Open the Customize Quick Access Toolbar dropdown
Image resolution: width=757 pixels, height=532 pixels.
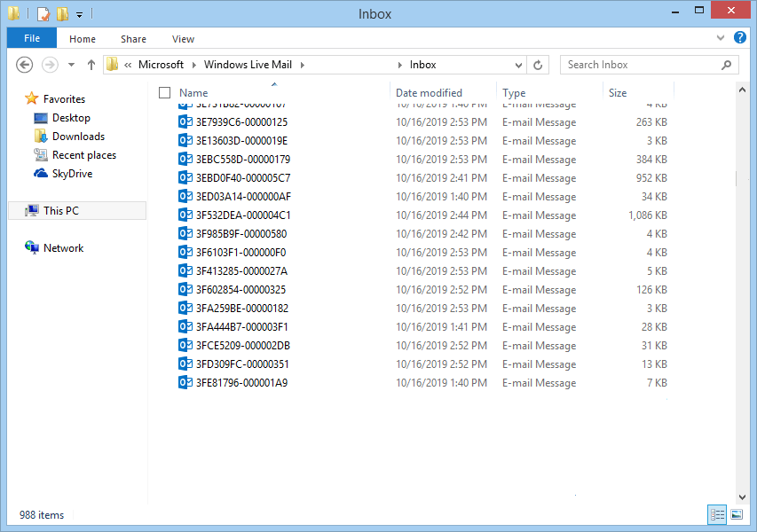pos(79,15)
